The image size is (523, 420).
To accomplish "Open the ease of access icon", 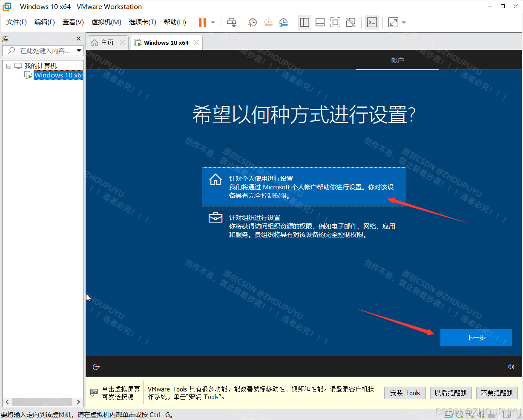I will 96,367.
